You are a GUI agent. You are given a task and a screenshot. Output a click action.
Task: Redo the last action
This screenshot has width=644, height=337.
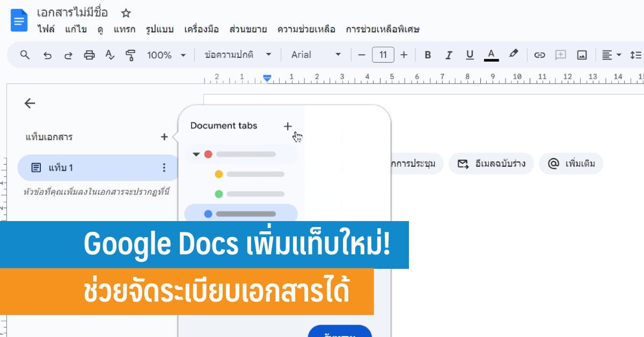68,55
